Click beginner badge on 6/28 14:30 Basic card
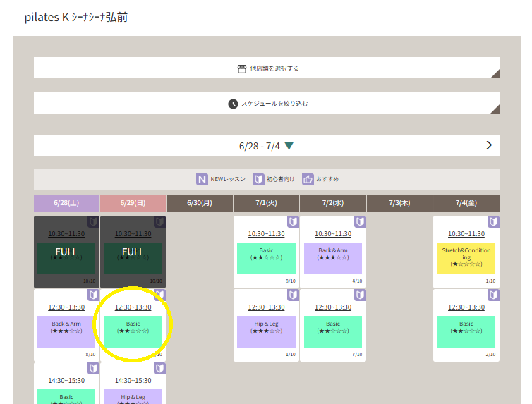Screen dimensions: 532x404 coord(93,369)
